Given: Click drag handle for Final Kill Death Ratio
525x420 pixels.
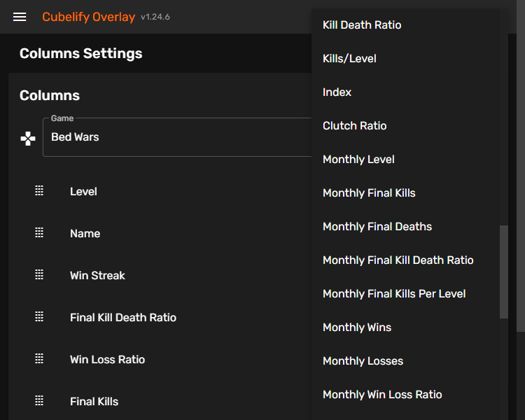Looking at the screenshot, I should pos(39,317).
